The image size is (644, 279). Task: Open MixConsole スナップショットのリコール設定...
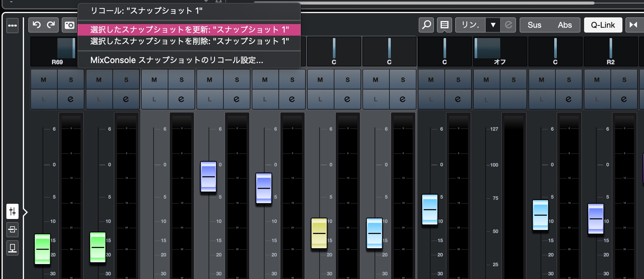pos(189,60)
